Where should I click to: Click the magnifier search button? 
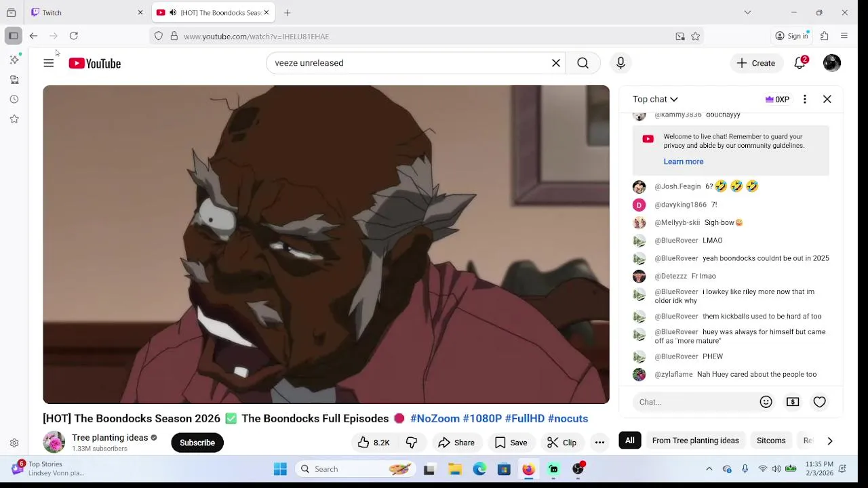click(583, 63)
